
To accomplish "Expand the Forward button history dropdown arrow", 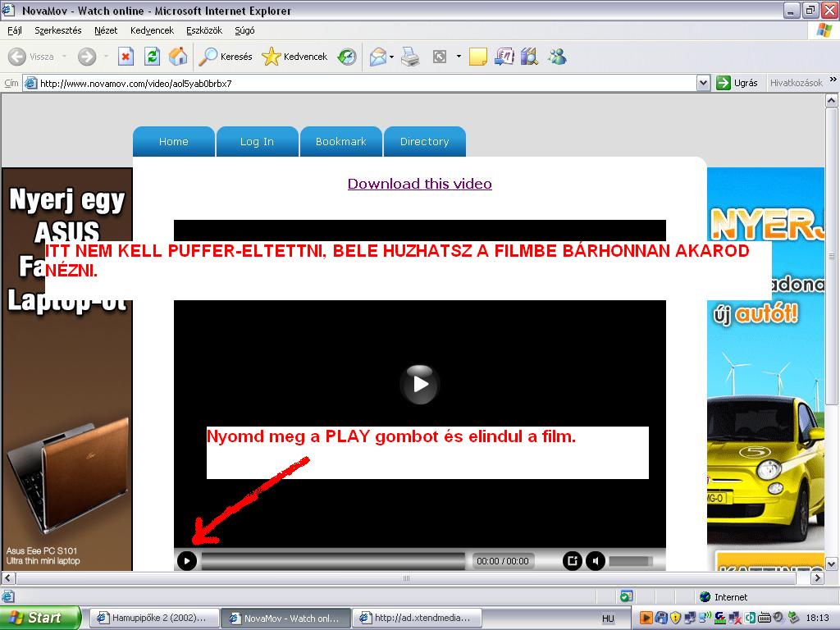I will point(106,57).
